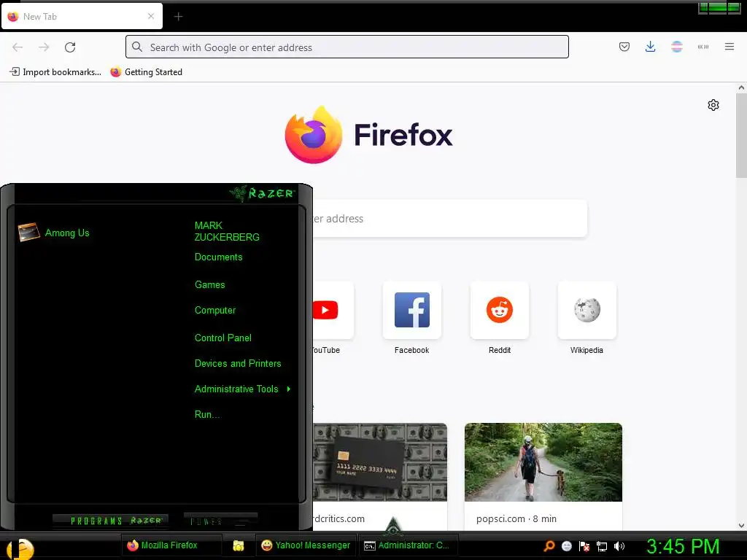Open Control Panel from the start menu
747x560 pixels.
point(223,338)
